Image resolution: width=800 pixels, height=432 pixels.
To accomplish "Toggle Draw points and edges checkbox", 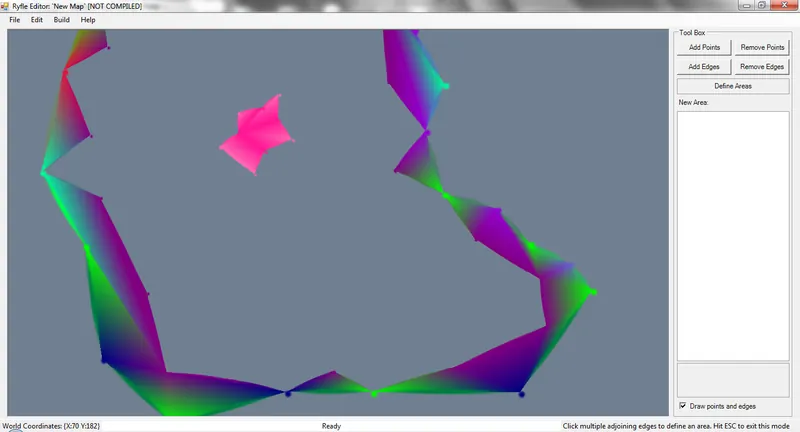I will click(683, 406).
